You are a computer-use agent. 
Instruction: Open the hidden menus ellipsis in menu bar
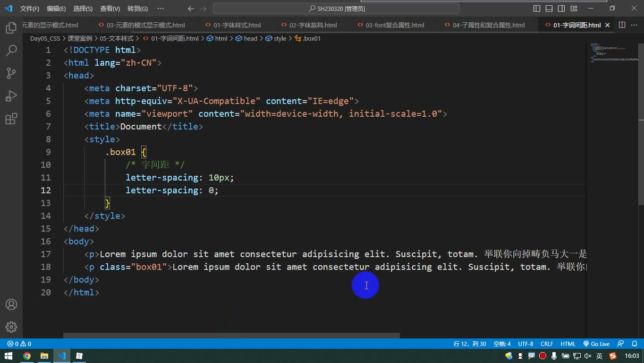pyautogui.click(x=161, y=9)
